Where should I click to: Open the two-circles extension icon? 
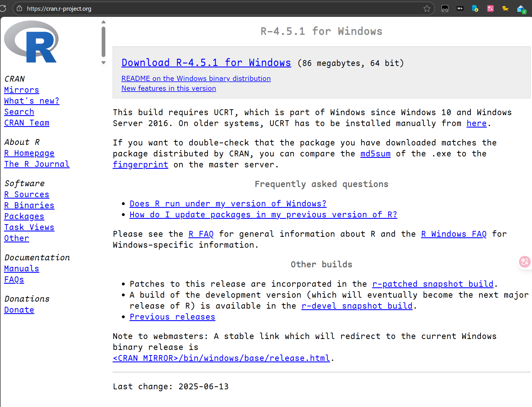(445, 8)
